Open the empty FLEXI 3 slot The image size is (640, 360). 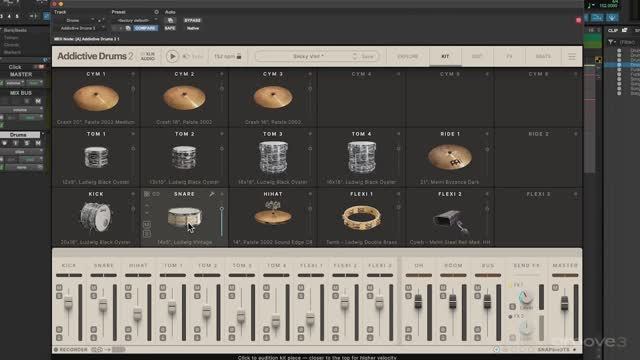pyautogui.click(x=538, y=218)
